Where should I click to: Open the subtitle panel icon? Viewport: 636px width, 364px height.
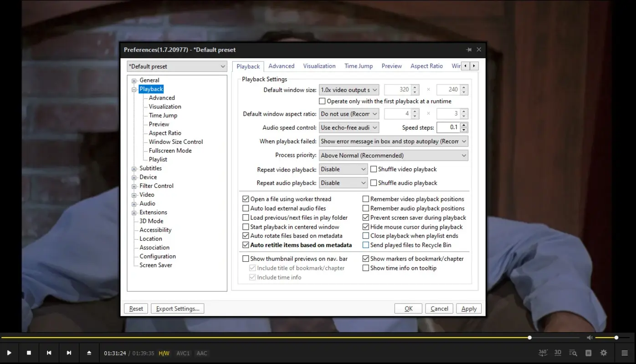pos(588,352)
